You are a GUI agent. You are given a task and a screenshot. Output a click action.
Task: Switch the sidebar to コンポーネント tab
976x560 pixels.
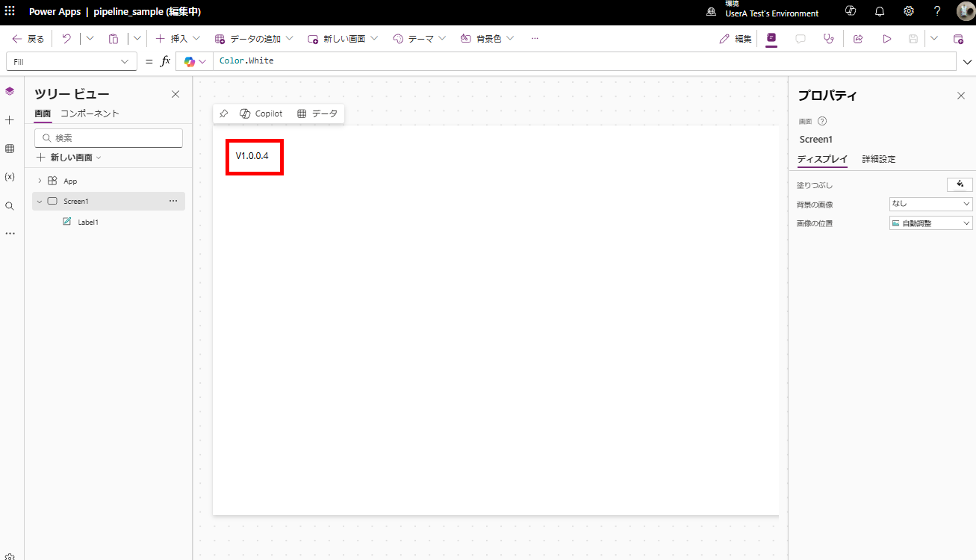90,113
